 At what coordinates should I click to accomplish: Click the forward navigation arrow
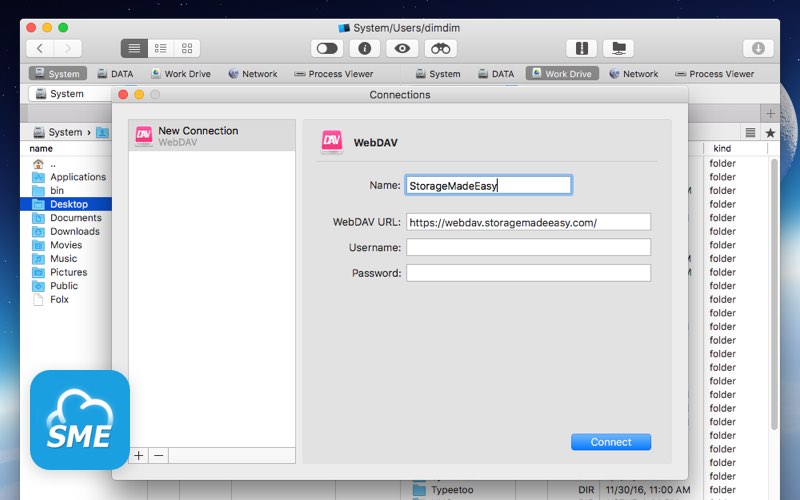click(68, 48)
